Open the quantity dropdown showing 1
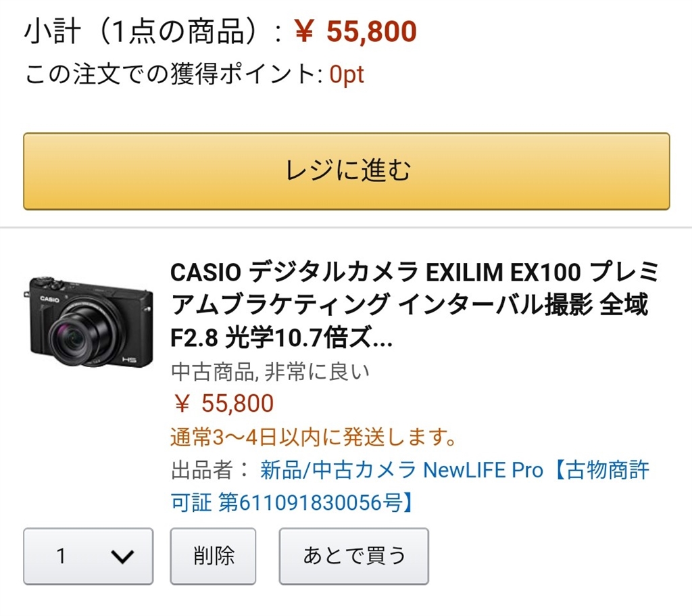Screen dimensions: 692x616 pos(88,556)
